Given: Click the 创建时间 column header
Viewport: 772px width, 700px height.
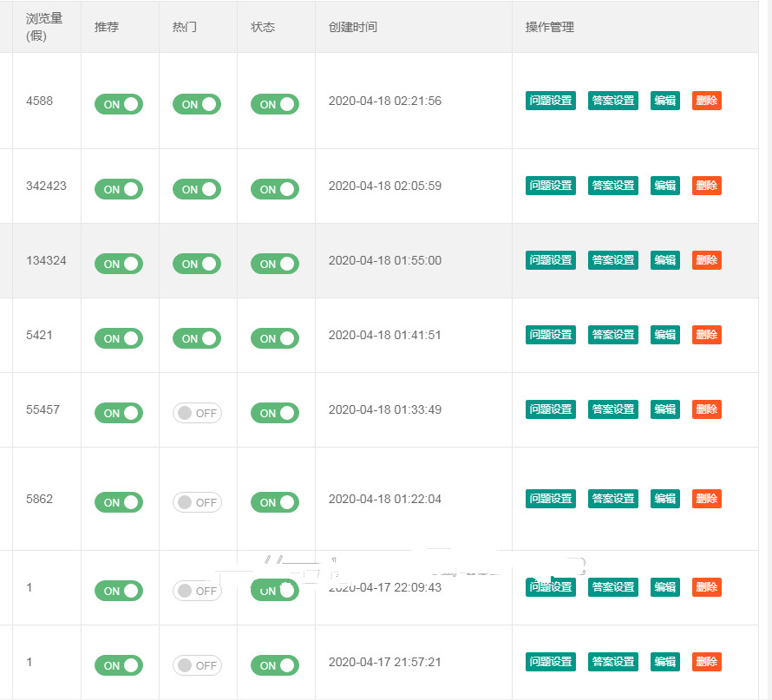Looking at the screenshot, I should (x=352, y=27).
